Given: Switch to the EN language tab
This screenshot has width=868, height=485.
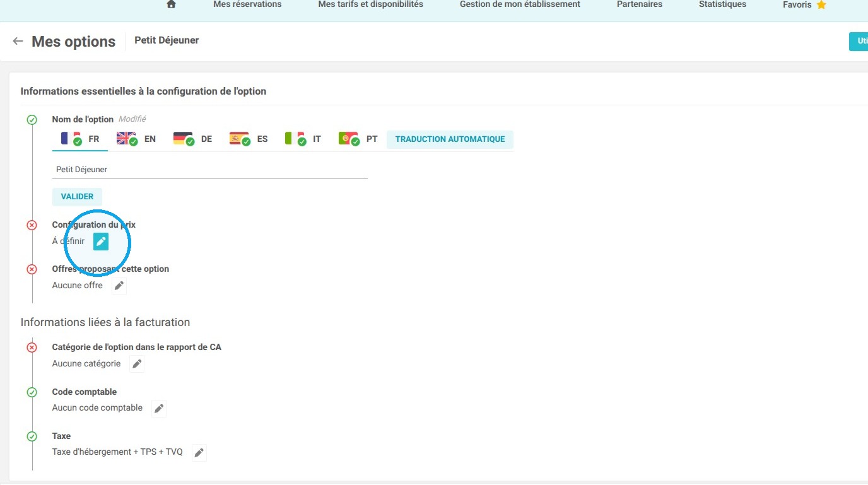Looking at the screenshot, I should pyautogui.click(x=136, y=139).
